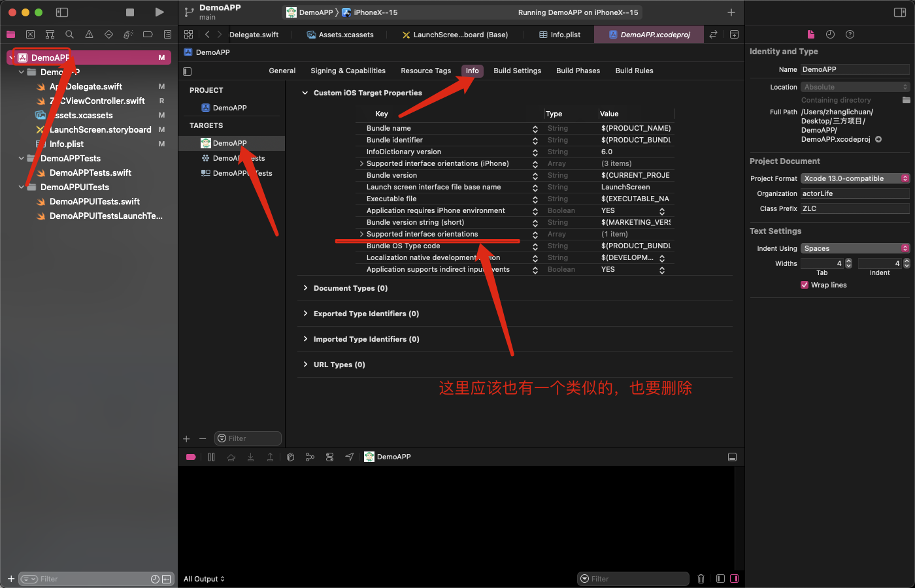
Task: Expand Exported Type Identifiers (0) section
Action: click(305, 314)
